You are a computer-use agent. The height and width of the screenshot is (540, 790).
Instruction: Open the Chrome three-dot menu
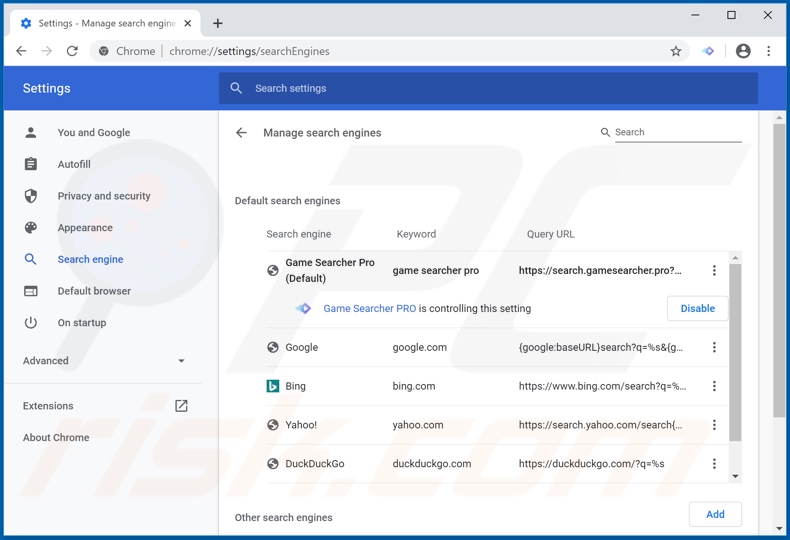(x=769, y=51)
